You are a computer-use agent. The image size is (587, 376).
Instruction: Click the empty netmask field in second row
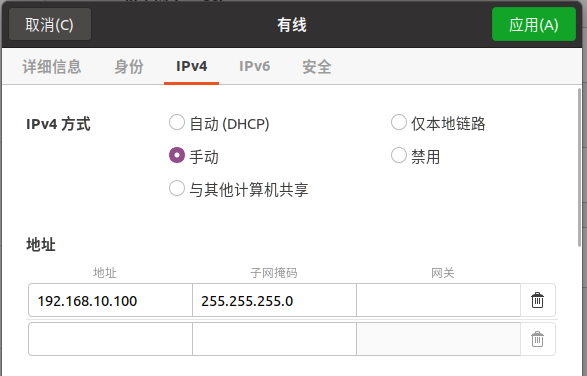[274, 339]
